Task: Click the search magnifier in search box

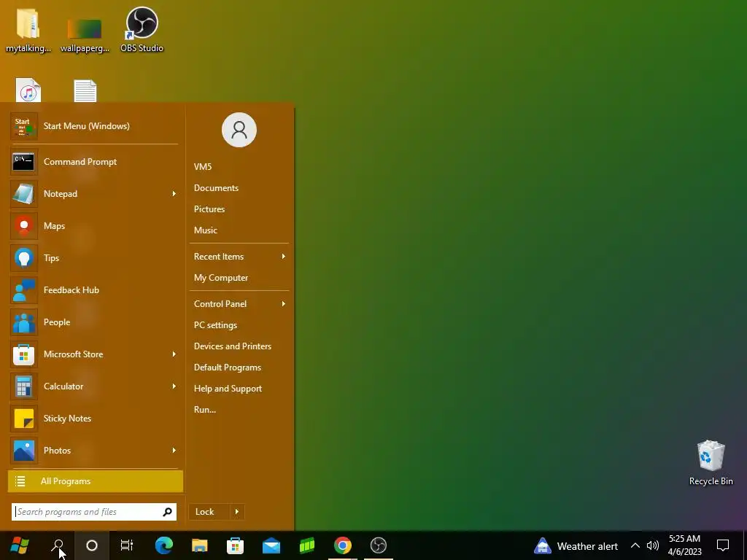Action: pos(167,512)
